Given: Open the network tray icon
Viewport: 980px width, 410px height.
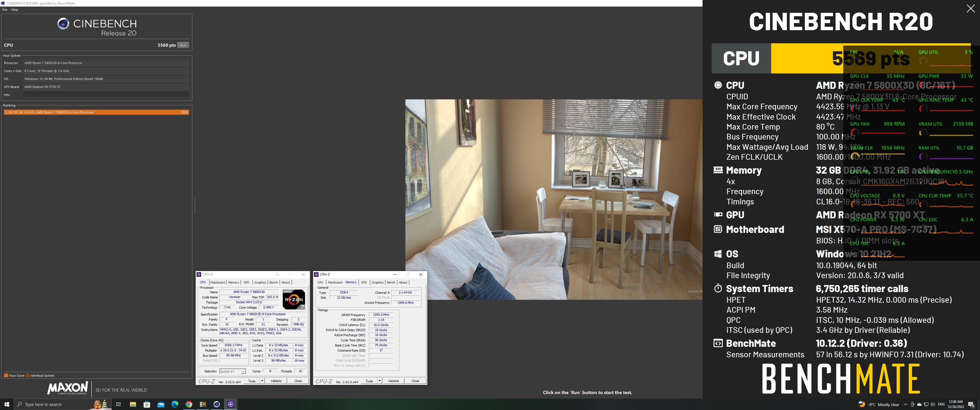Looking at the screenshot, I should tap(926, 404).
